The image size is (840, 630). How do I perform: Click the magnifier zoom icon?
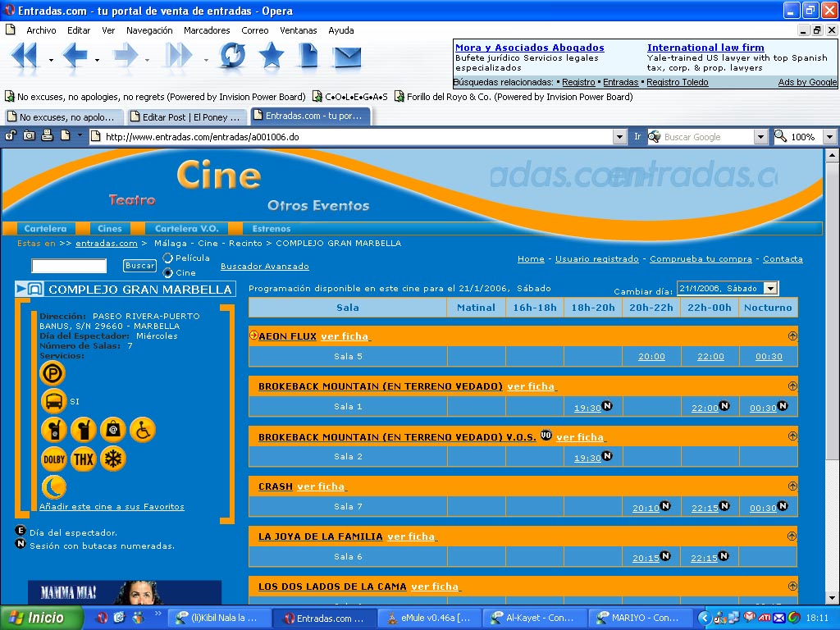(x=780, y=136)
